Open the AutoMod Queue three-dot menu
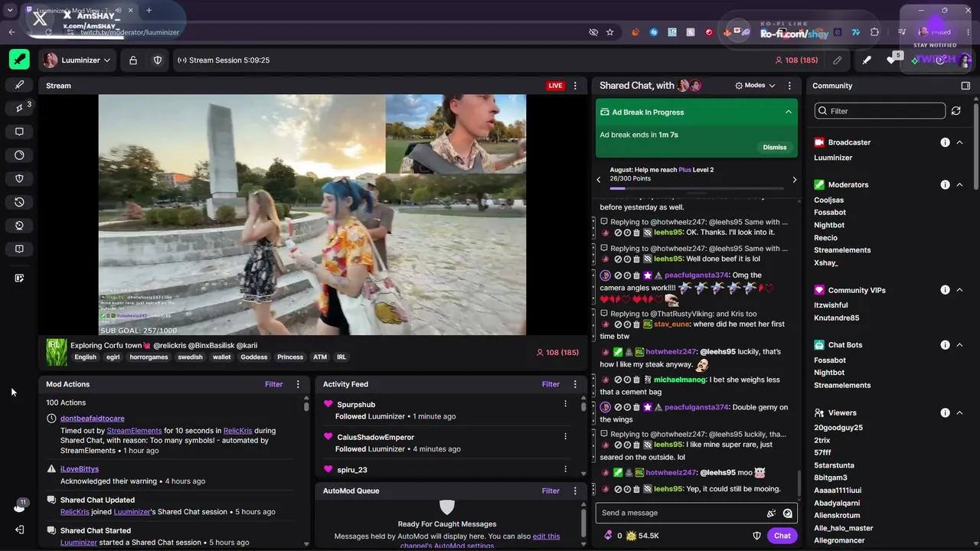Image resolution: width=980 pixels, height=551 pixels. 575,491
